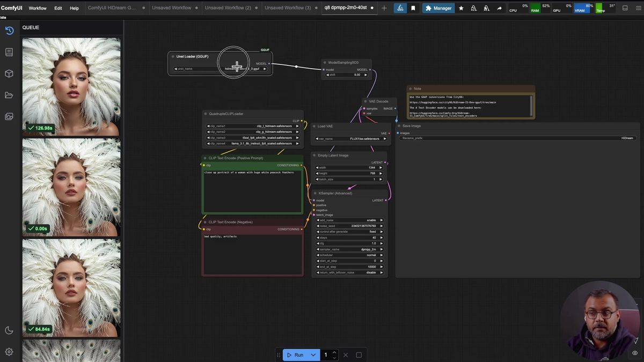Click the Run button
This screenshot has width=644, height=362.
point(295,355)
